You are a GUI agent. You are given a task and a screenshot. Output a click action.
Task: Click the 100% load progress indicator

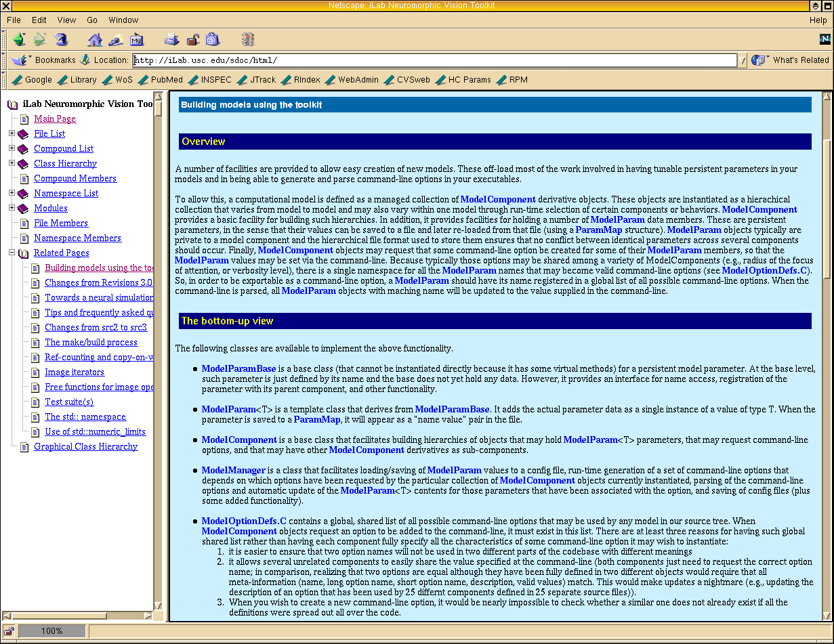51,631
